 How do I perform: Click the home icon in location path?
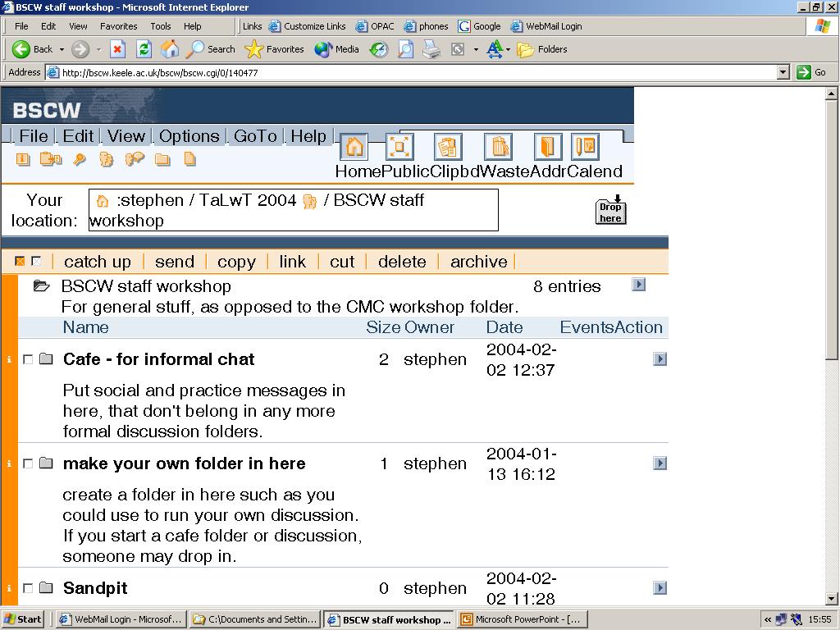click(103, 201)
